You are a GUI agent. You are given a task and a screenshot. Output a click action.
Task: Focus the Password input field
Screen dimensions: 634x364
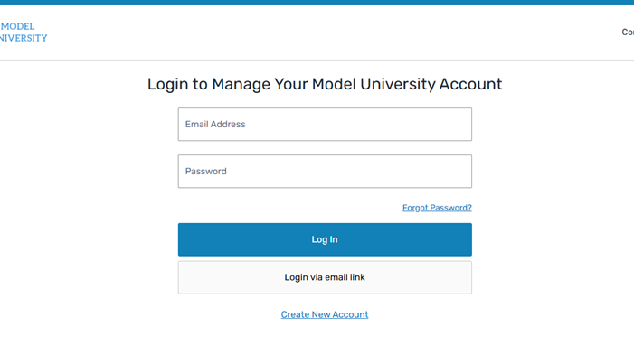click(325, 172)
